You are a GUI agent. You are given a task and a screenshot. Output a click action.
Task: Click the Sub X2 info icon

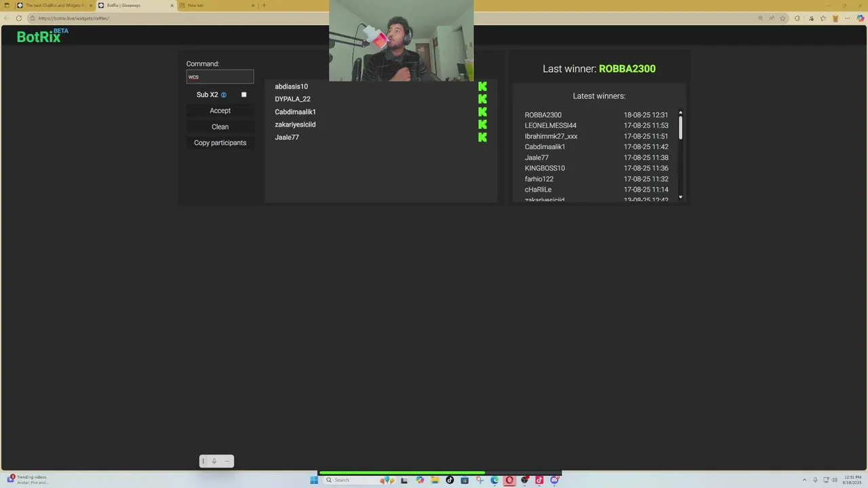coord(224,95)
